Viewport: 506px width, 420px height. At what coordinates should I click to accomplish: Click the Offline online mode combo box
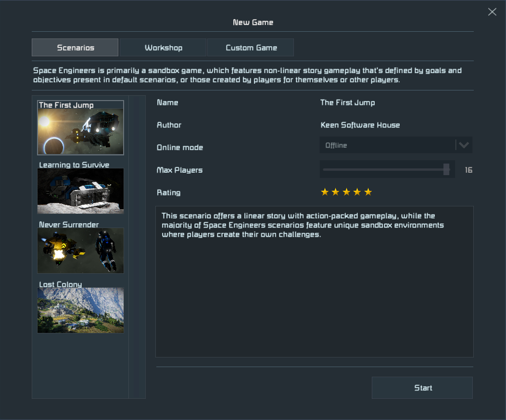(396, 145)
